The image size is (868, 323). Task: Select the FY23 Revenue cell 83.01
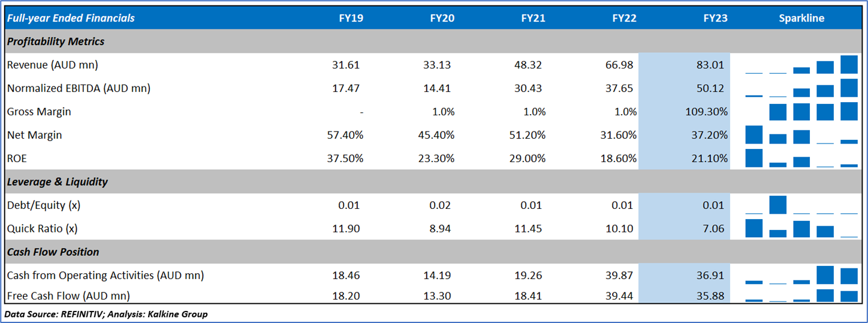[x=712, y=65]
